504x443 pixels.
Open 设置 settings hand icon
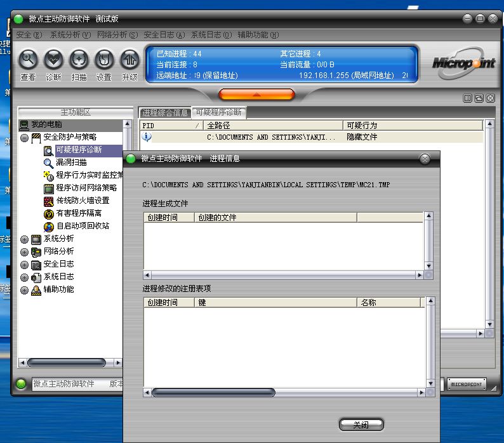coord(104,60)
